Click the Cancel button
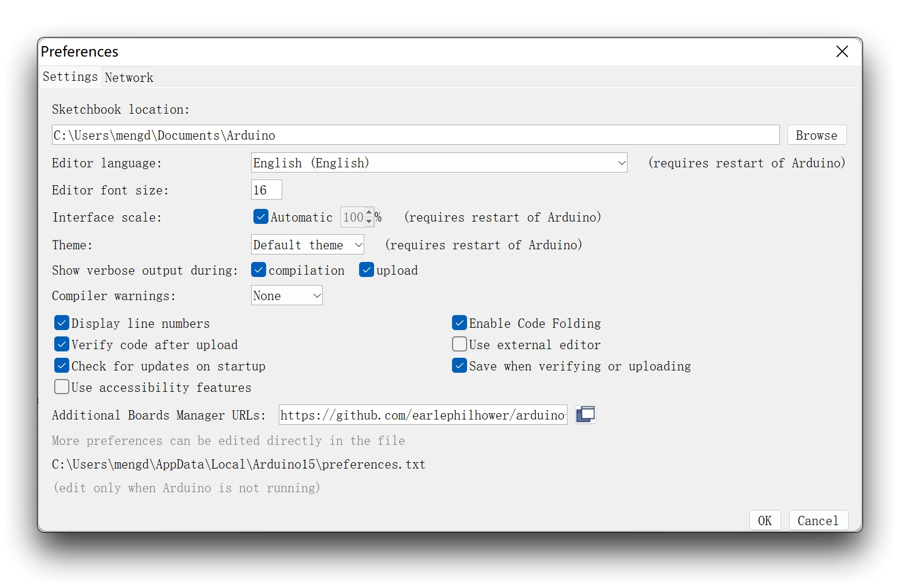Image resolution: width=900 pixels, height=588 pixels. tap(818, 520)
